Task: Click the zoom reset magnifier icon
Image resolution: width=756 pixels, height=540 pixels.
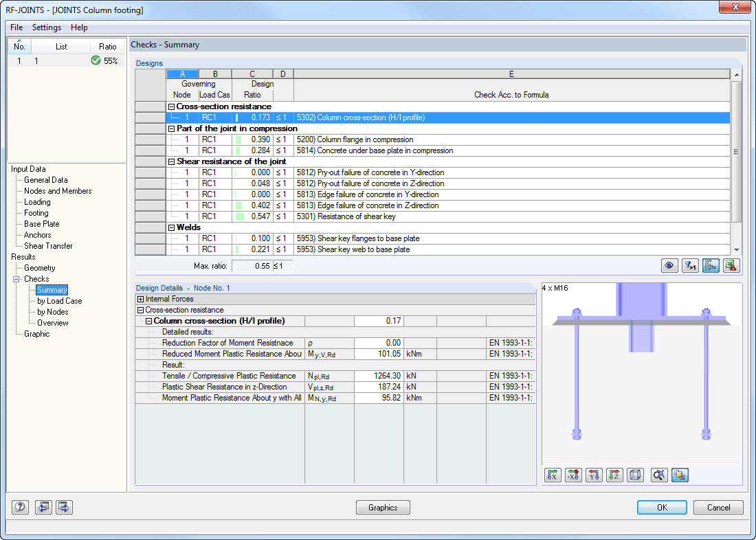Action: [659, 475]
